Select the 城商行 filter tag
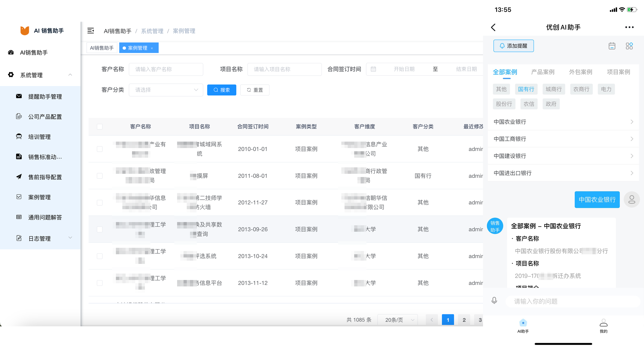Screen dimensions: 644x348 click(553, 89)
